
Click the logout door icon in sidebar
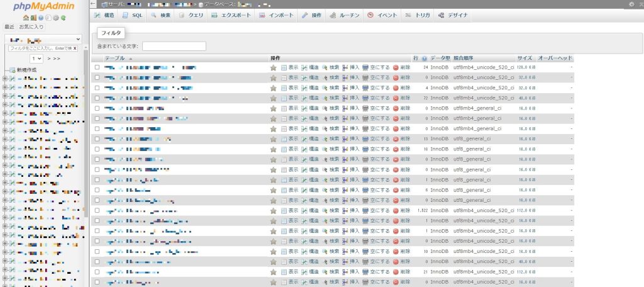click(x=34, y=18)
